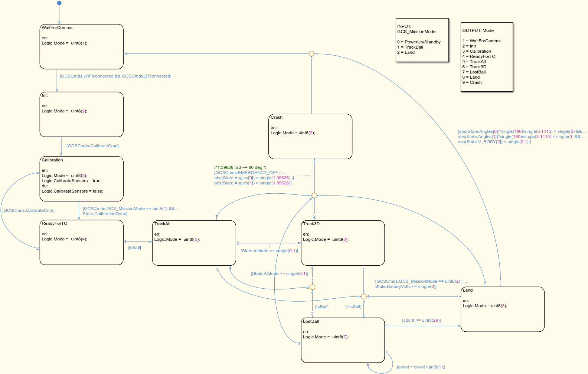
Task: Select the Init state box
Action: [x=81, y=114]
